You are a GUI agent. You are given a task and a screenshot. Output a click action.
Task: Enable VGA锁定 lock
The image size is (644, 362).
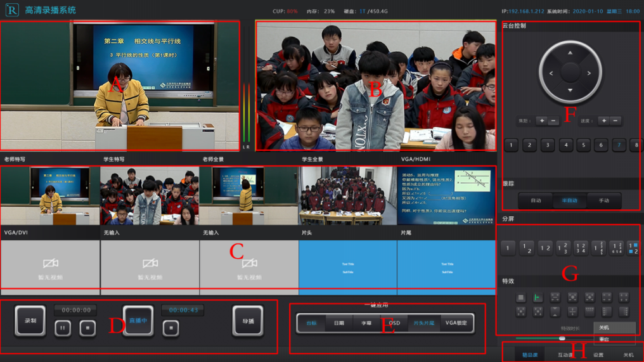click(456, 323)
